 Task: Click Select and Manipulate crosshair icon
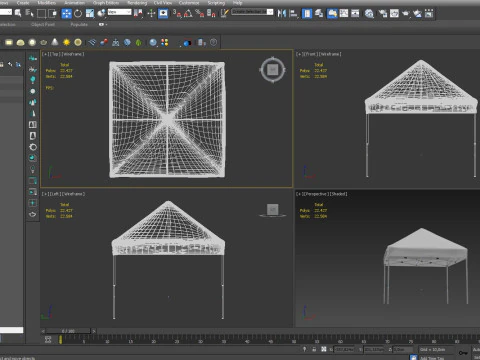pos(151,13)
